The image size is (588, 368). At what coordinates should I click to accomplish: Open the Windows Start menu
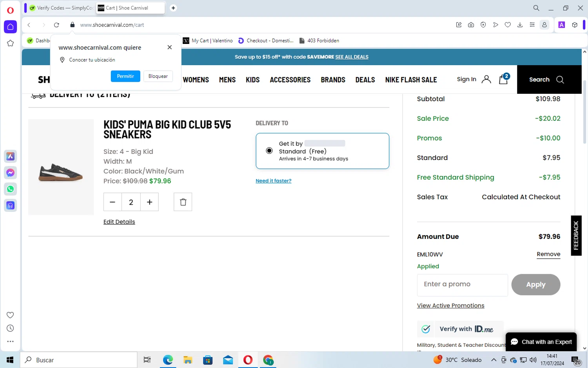click(10, 360)
